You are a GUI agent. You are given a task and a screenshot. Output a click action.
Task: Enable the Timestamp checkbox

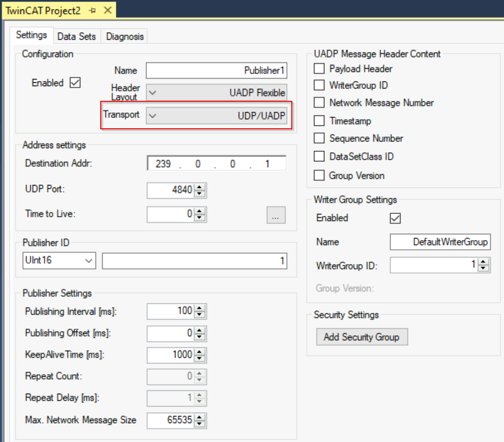coord(319,121)
